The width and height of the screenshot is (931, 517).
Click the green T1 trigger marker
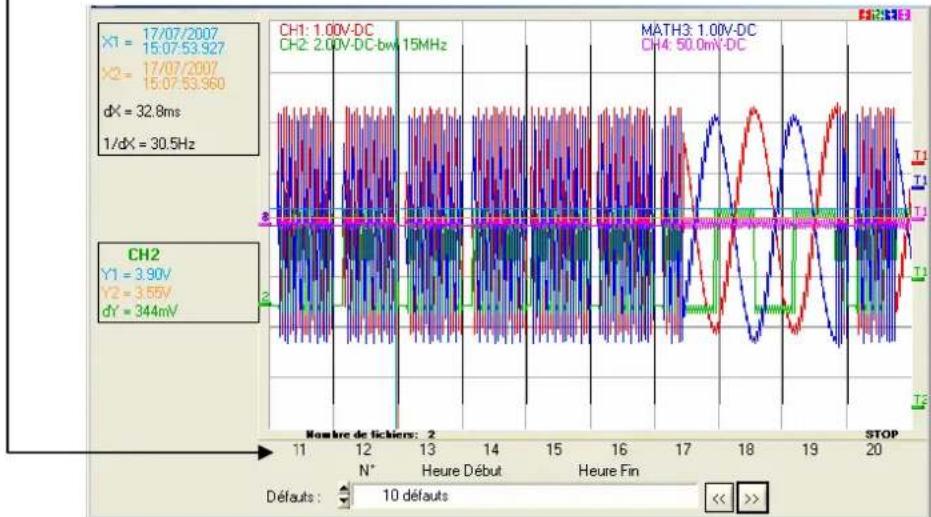[919, 273]
